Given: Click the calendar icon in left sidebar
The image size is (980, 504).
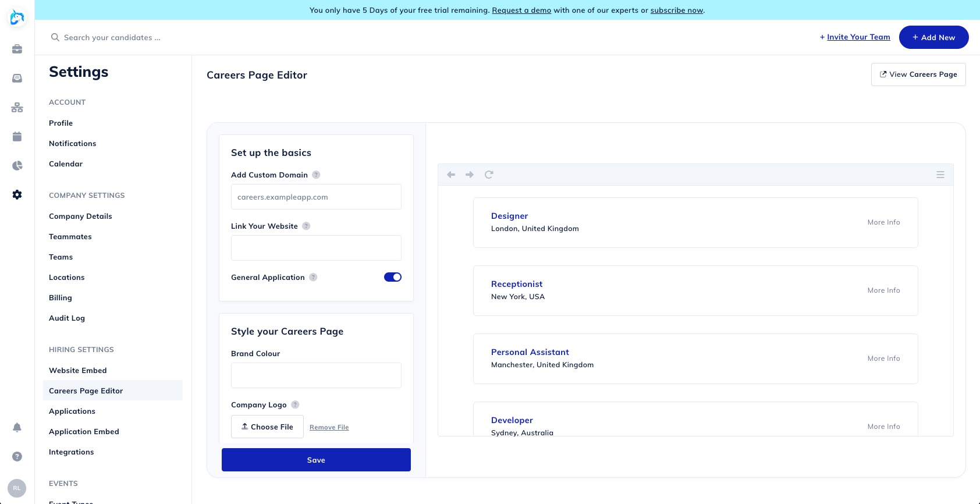Looking at the screenshot, I should tap(17, 137).
